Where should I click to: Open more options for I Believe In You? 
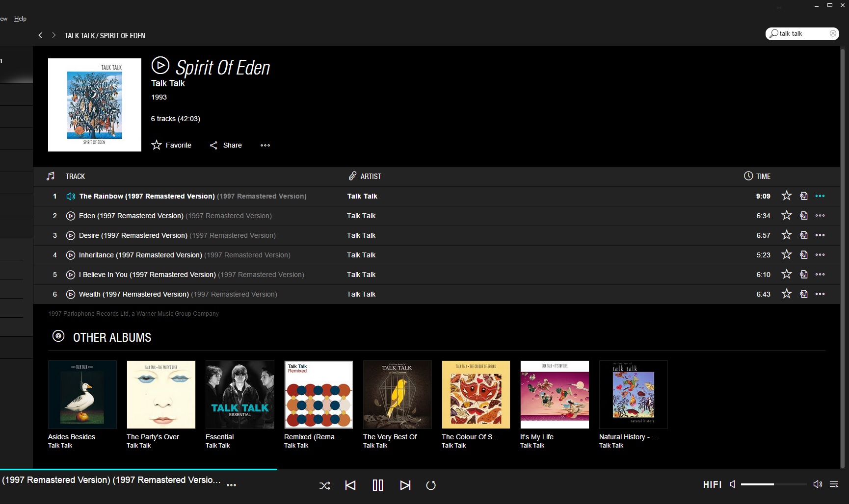(x=820, y=275)
